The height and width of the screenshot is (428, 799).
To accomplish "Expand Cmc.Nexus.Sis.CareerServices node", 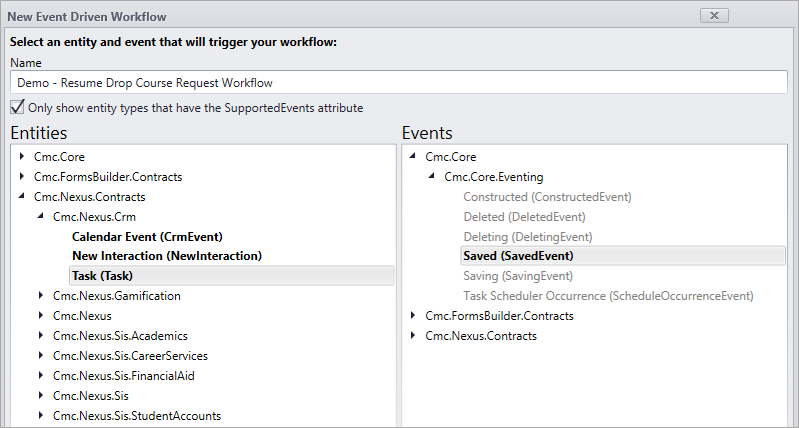I will pos(41,356).
